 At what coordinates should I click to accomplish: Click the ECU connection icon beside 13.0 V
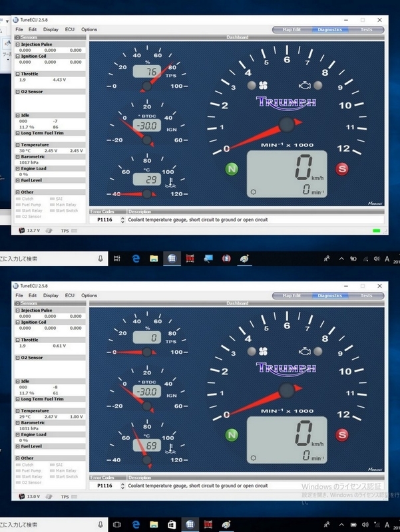pos(22,496)
